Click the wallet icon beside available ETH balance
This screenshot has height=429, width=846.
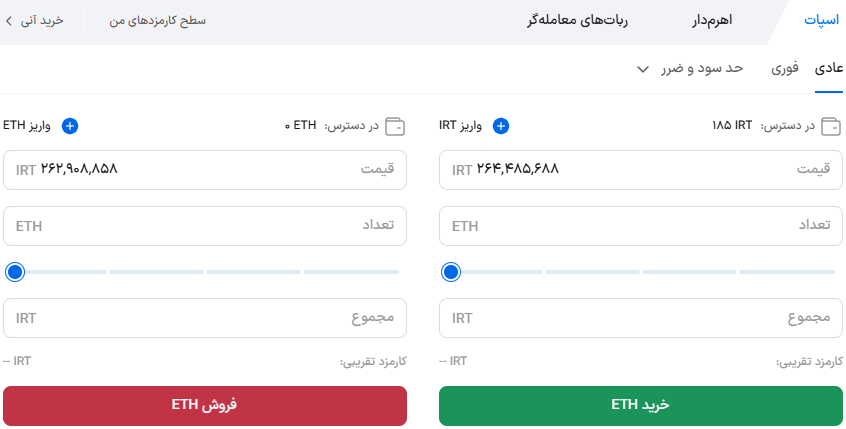point(395,126)
